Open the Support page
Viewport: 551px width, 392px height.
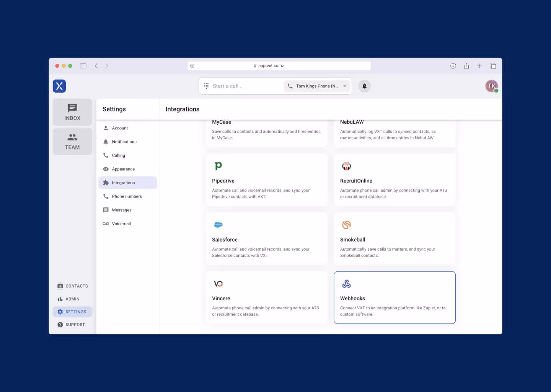(72, 325)
